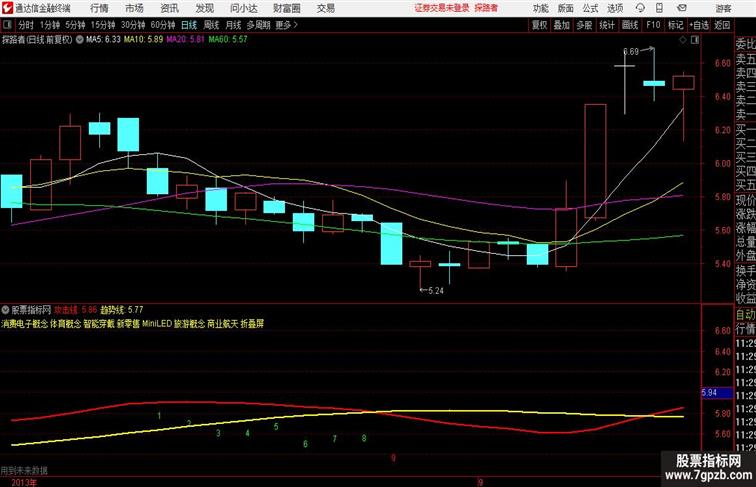Switch to the 30分钟 period tab
The height and width of the screenshot is (487, 756).
pos(133,25)
